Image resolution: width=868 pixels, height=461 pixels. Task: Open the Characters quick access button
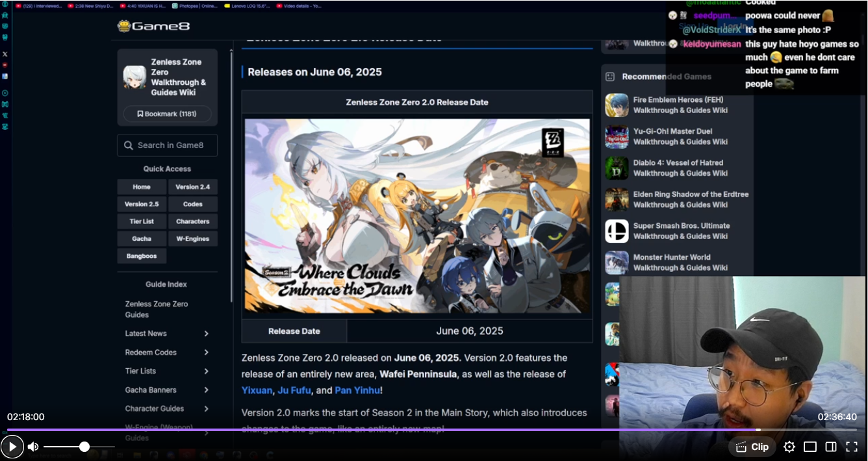[193, 221]
